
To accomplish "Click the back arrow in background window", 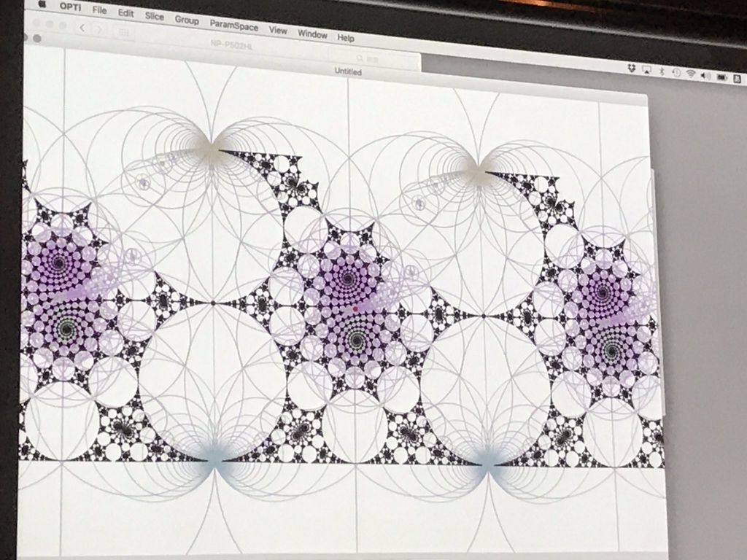I will point(82,28).
